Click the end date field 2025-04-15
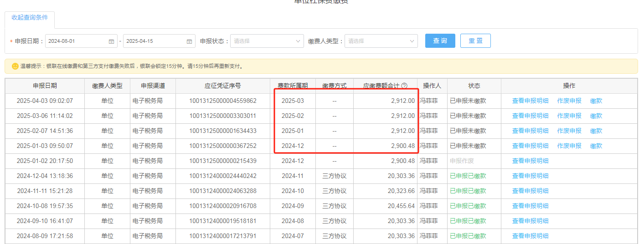The image size is (644, 244). (x=154, y=41)
